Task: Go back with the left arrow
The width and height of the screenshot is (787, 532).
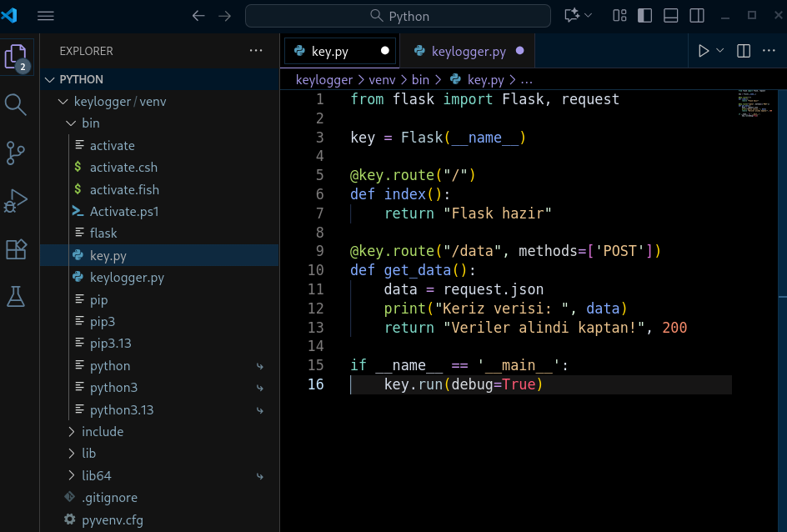Action: (198, 16)
